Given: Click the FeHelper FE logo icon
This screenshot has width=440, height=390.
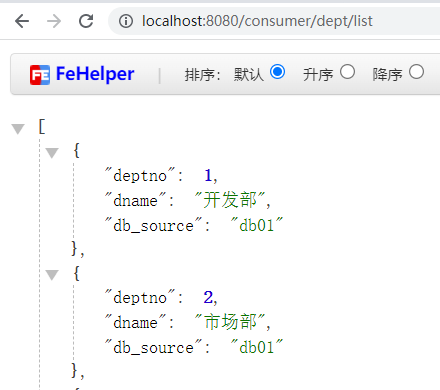Looking at the screenshot, I should coord(40,75).
